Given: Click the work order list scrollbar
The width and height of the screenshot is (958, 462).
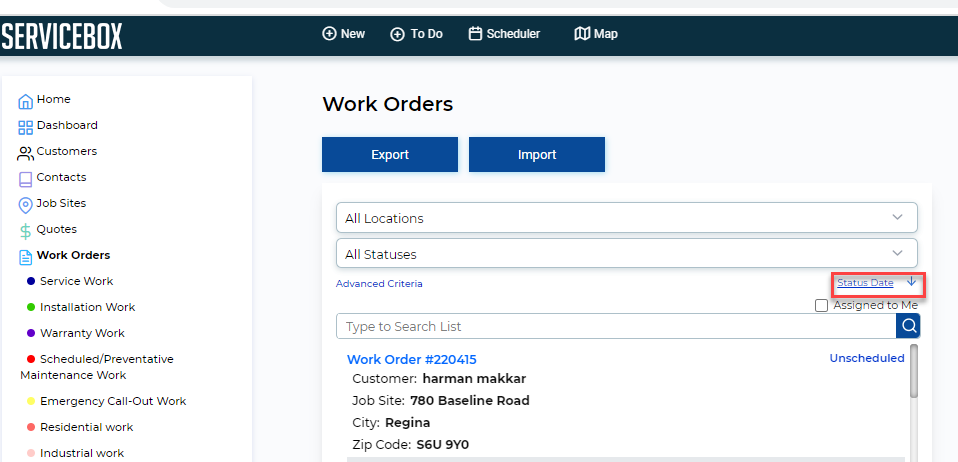Looking at the screenshot, I should point(914,371).
